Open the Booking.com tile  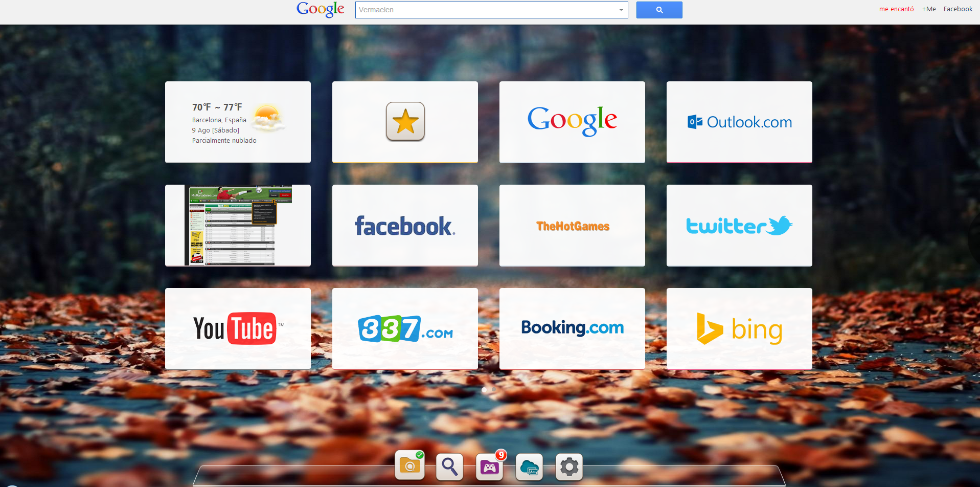tap(572, 329)
